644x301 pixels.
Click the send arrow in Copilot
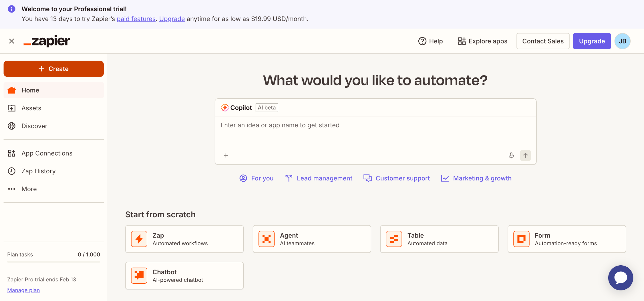pos(525,155)
